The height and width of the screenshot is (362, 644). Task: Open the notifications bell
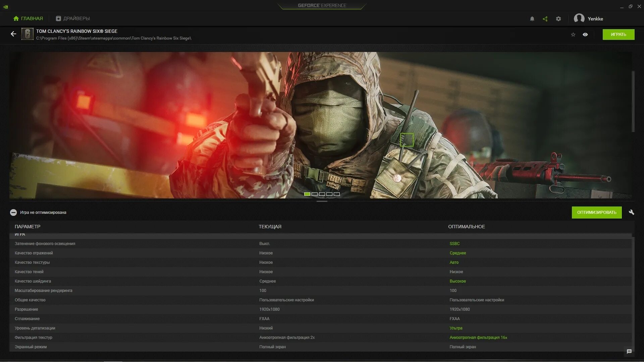tap(532, 19)
